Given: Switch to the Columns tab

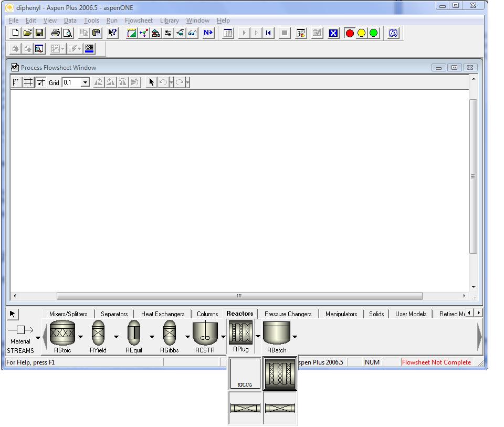Looking at the screenshot, I should (x=207, y=314).
